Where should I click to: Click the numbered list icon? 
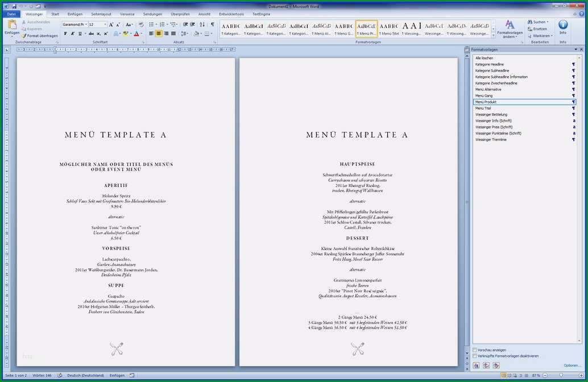click(162, 24)
